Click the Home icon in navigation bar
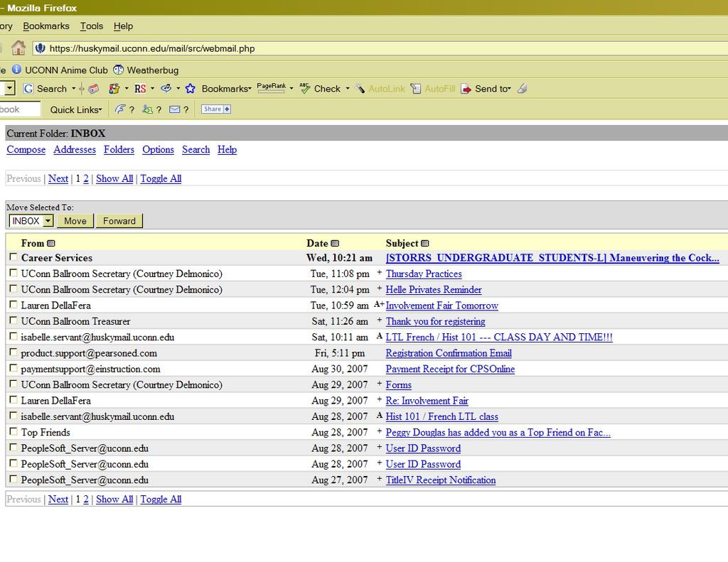The width and height of the screenshot is (728, 562). click(18, 48)
